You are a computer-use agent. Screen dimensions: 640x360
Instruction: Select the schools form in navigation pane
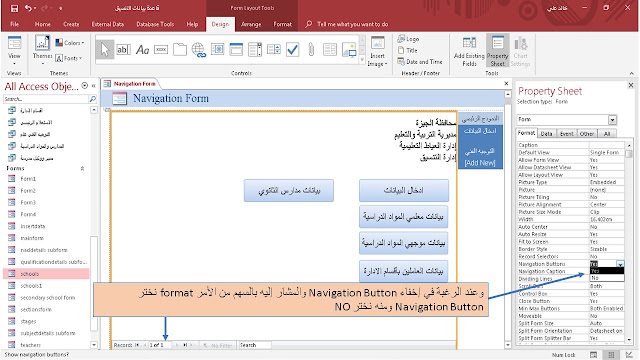46,274
